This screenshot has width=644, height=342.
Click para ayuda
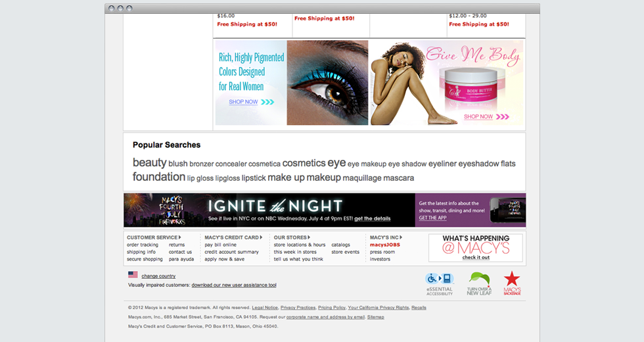[x=181, y=259]
